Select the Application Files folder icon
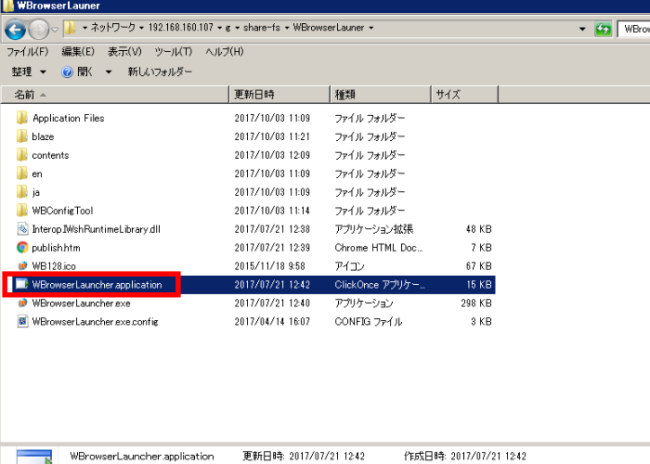 pyautogui.click(x=22, y=118)
